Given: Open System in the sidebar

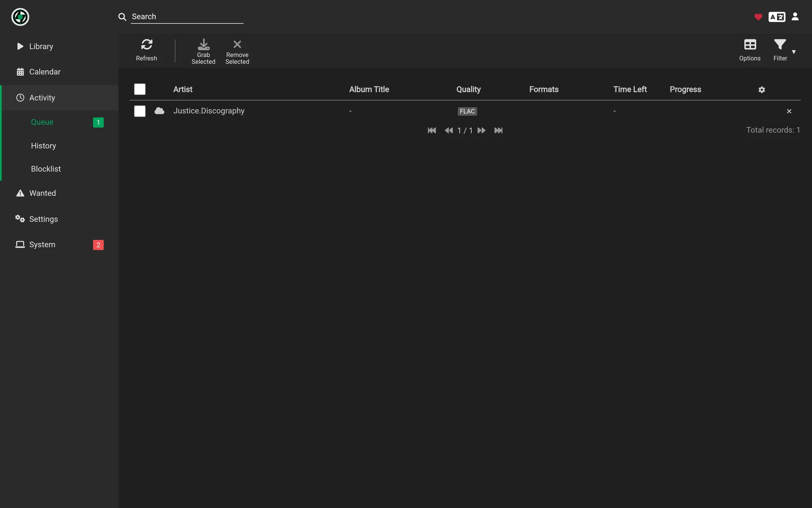Looking at the screenshot, I should point(59,245).
